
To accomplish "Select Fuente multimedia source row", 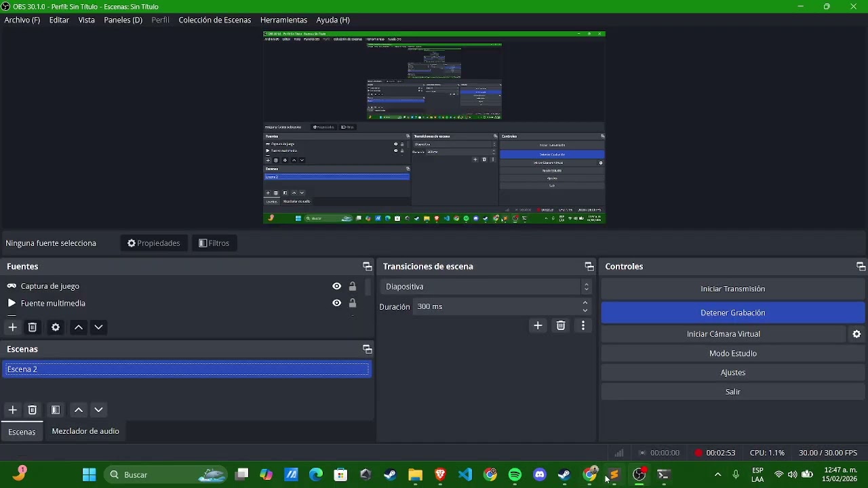I will (183, 303).
